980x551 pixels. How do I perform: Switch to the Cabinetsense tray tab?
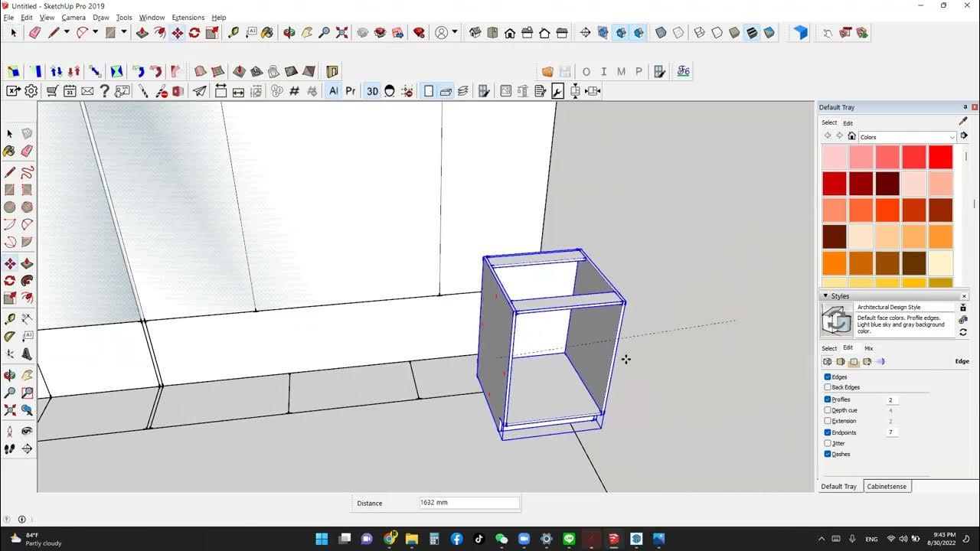pyautogui.click(x=887, y=486)
